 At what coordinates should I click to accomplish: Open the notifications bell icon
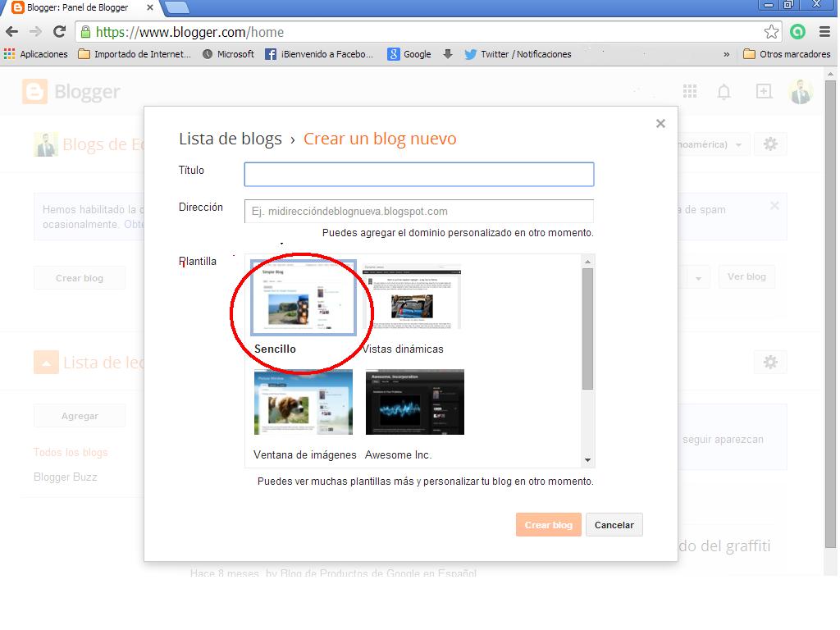(724, 92)
